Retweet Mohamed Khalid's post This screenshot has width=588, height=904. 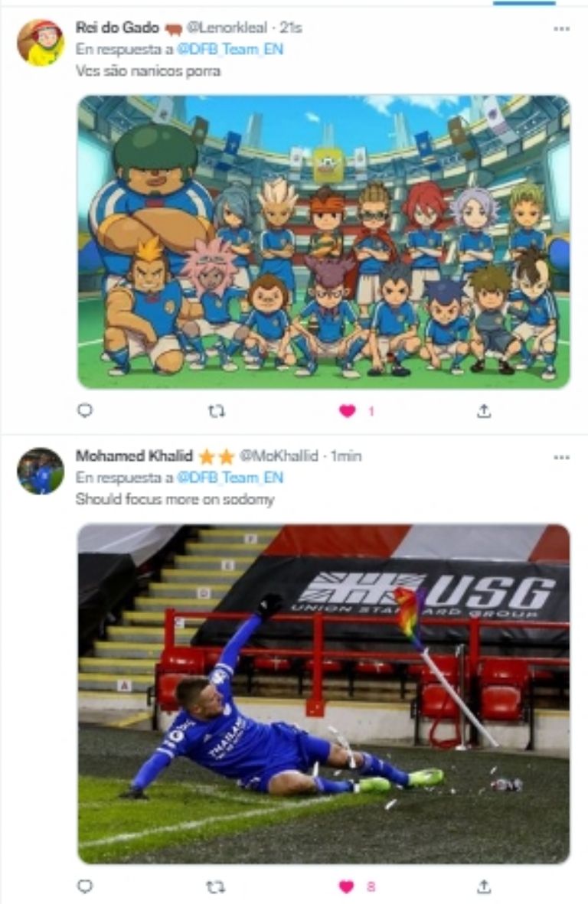coord(216,886)
